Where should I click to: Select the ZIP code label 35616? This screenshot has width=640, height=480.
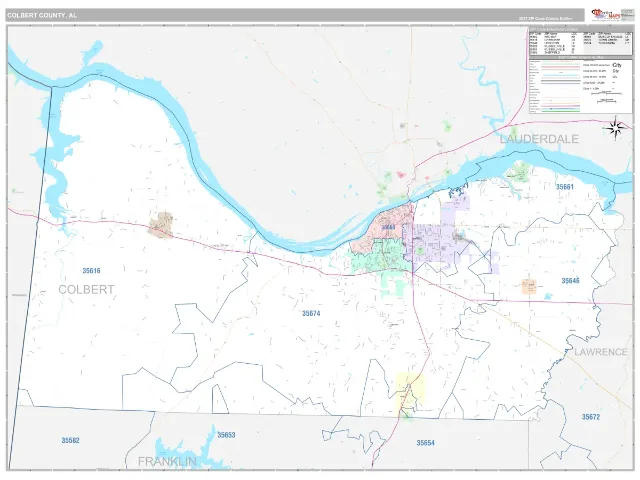91,271
